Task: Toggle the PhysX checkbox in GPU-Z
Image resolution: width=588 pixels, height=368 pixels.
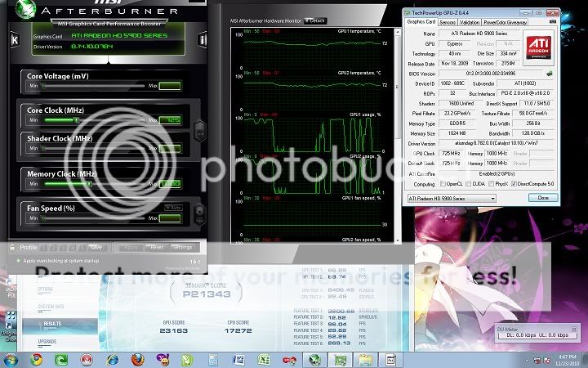Action: 492,184
